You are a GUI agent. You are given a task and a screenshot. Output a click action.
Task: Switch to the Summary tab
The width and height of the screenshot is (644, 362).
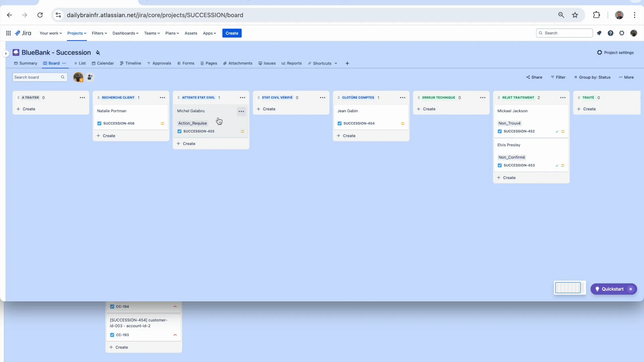pos(25,63)
